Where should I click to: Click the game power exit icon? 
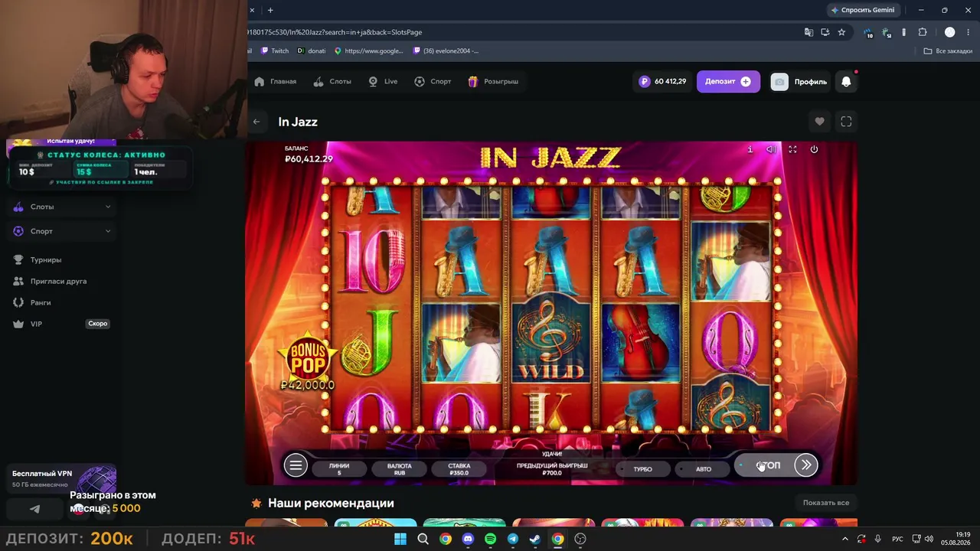point(814,150)
